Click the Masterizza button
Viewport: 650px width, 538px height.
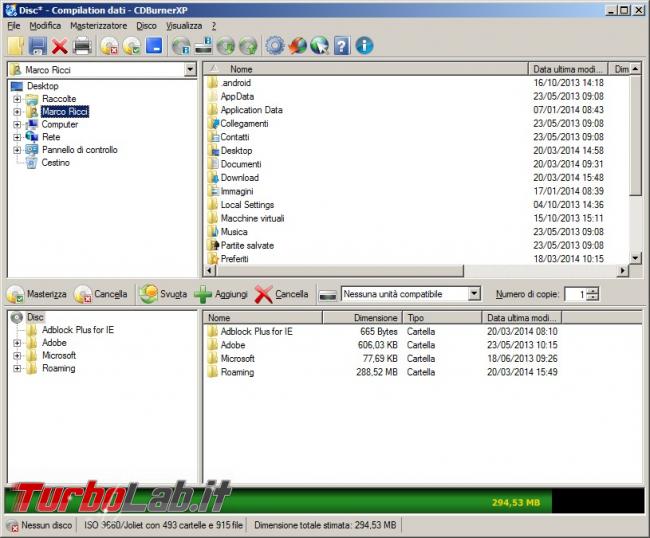[36, 294]
